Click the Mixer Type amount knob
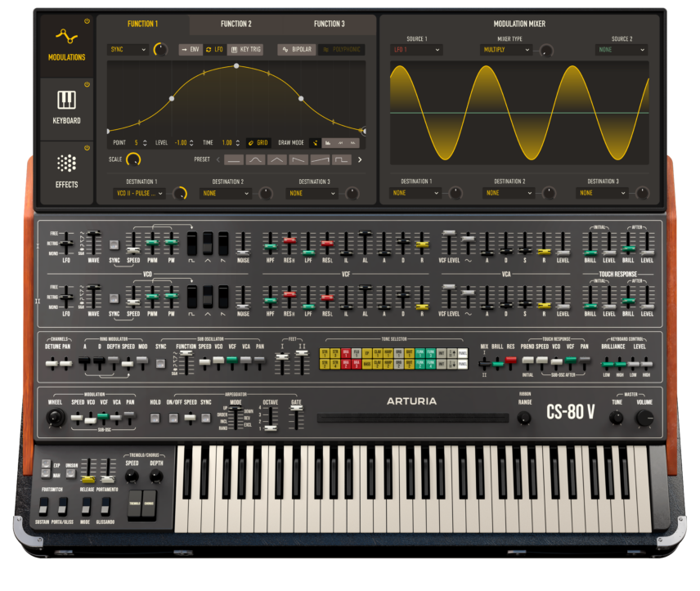This screenshot has height=591, width=700. coord(546,51)
